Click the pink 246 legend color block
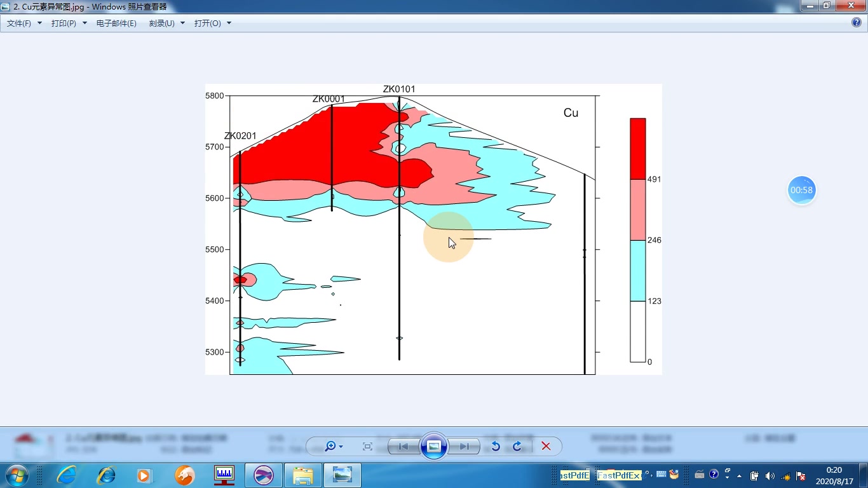Screen dimensions: 868x488 638,210
